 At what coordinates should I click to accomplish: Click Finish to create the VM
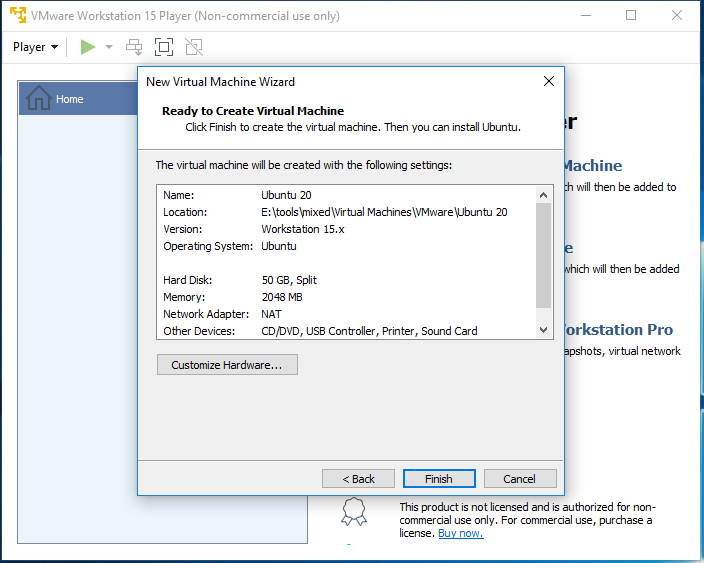439,479
